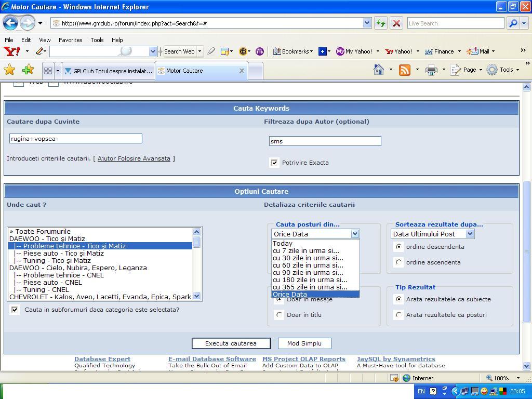Screen dimensions: 532x399
Task: Switch to the GPLClub tab
Action: (x=109, y=71)
